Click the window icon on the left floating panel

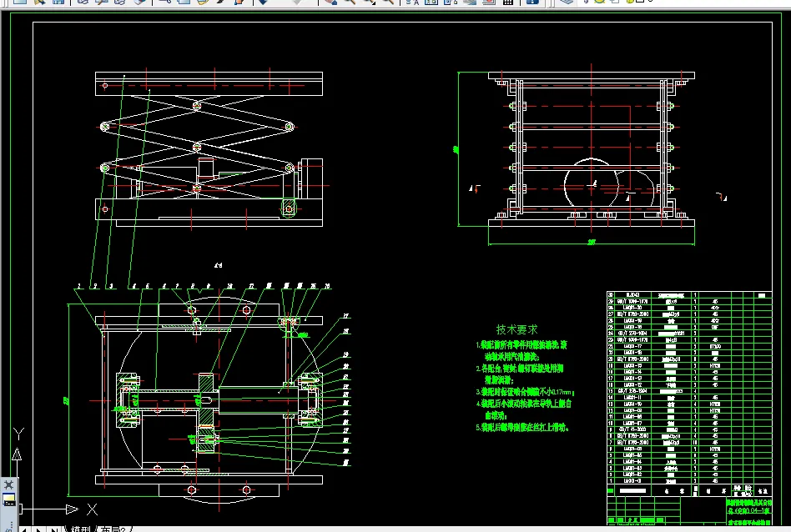[9, 499]
